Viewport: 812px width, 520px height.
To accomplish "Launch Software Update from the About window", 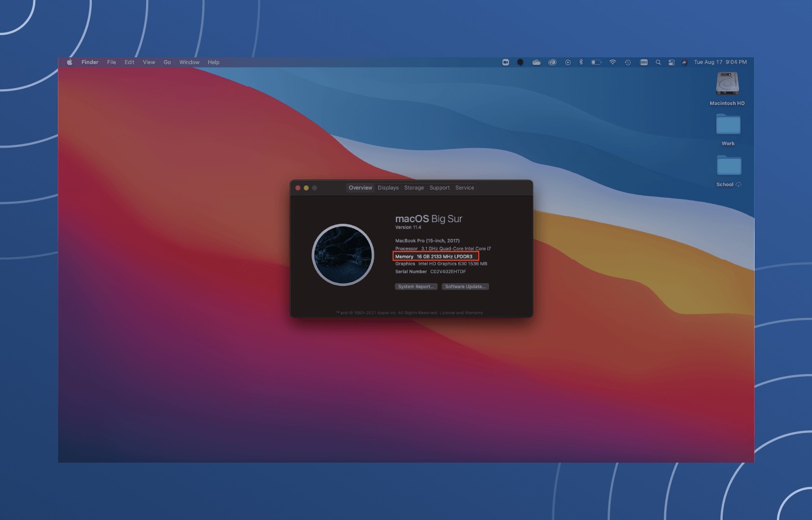I will coord(465,286).
